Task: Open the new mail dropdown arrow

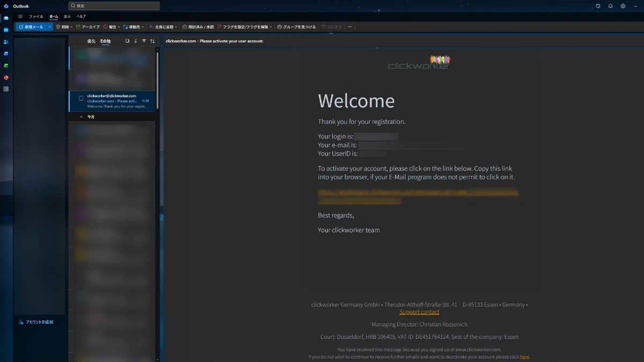Action: point(50,27)
